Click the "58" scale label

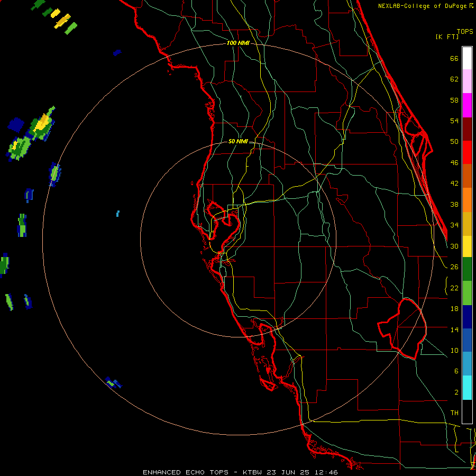tap(454, 100)
